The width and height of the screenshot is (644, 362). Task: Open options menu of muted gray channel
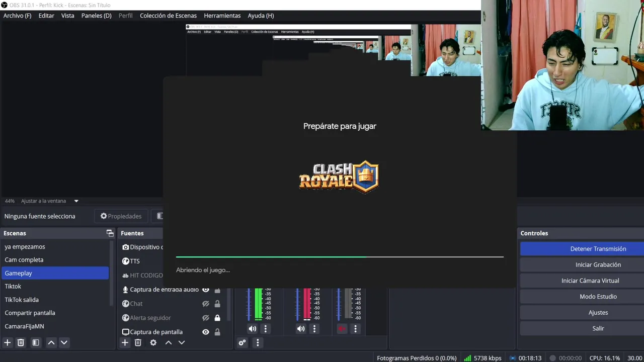point(355,329)
